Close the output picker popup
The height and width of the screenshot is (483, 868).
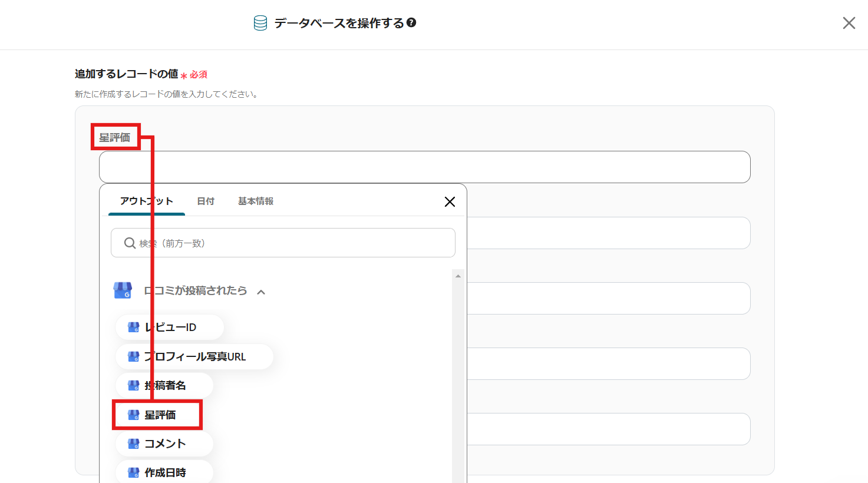(450, 202)
